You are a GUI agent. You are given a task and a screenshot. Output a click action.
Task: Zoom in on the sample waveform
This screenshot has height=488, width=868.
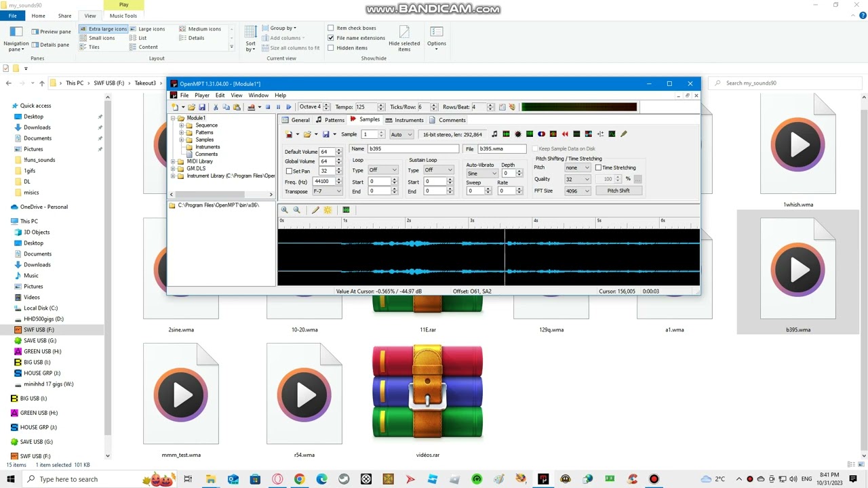(285, 210)
